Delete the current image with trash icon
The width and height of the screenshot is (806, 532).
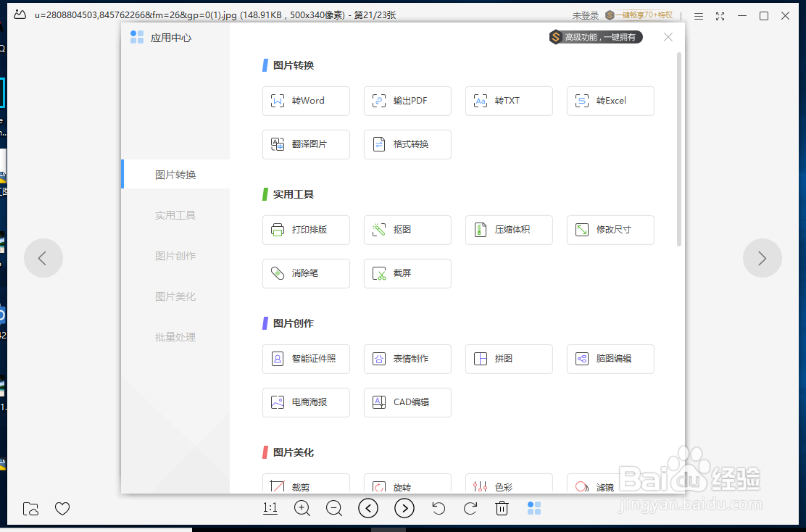(x=502, y=508)
